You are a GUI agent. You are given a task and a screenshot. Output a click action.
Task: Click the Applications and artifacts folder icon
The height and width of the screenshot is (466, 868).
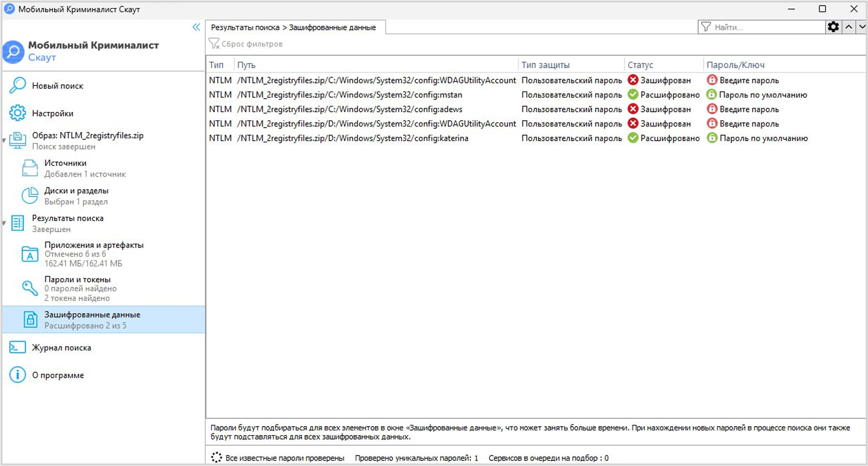click(x=30, y=254)
